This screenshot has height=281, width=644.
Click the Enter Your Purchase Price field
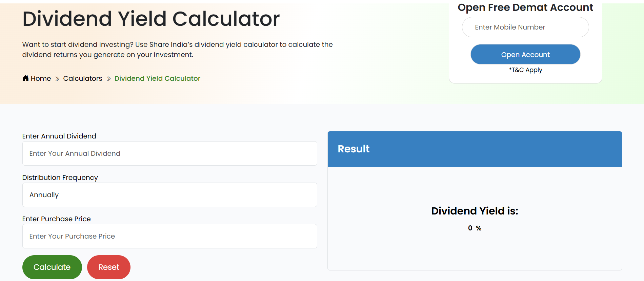169,236
